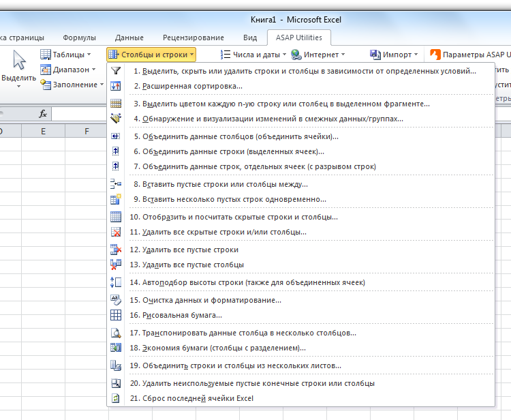The image size is (511, 420).
Task: Click the colored rows icon for item 3
Action: click(x=116, y=104)
